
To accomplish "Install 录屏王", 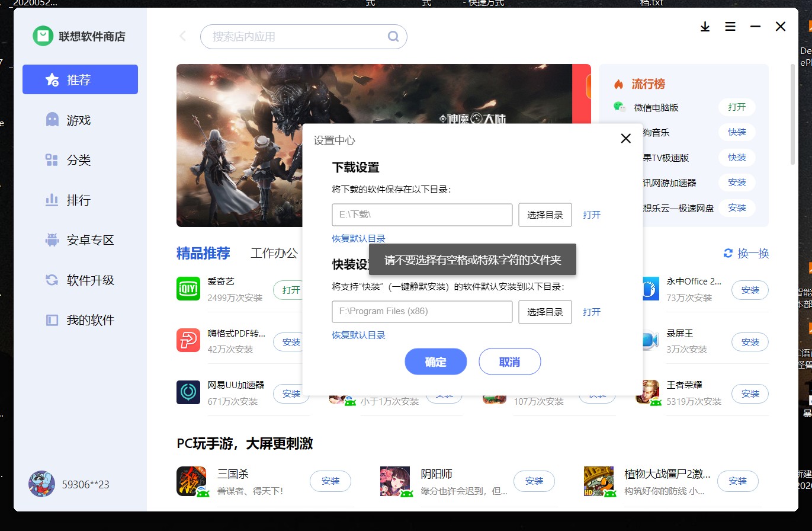I will click(750, 342).
